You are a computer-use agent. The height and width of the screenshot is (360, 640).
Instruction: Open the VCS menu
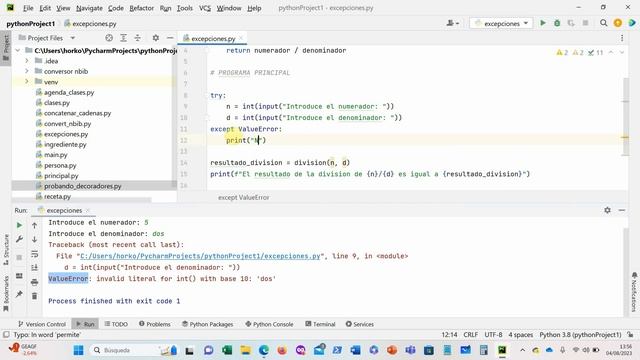204,8
